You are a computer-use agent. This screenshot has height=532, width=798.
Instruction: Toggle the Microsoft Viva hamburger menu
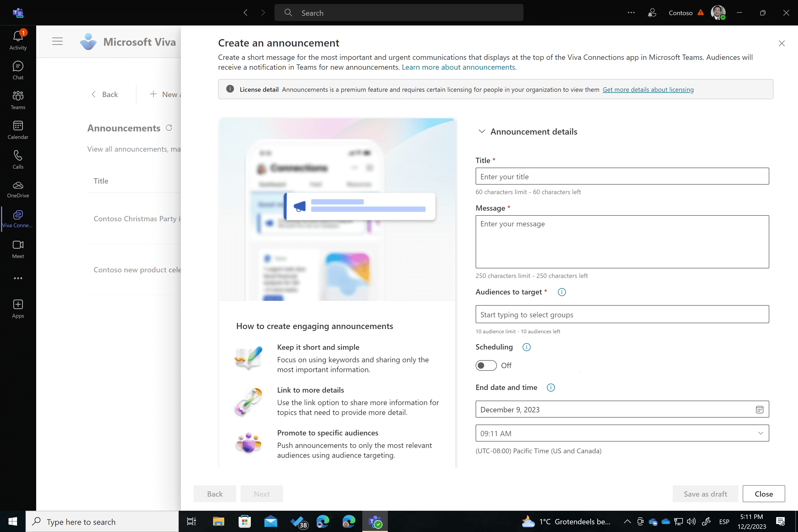[57, 41]
